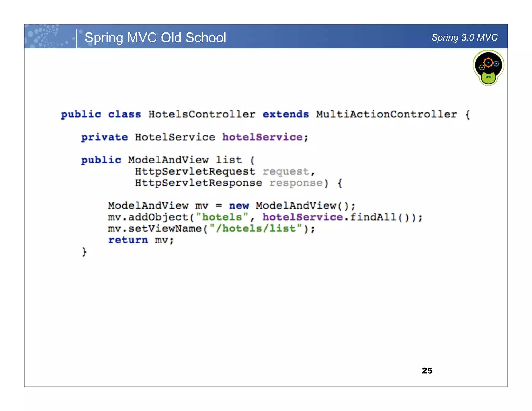Click the 'list' method name
The width and height of the screenshot is (532, 411).
[x=229, y=160]
